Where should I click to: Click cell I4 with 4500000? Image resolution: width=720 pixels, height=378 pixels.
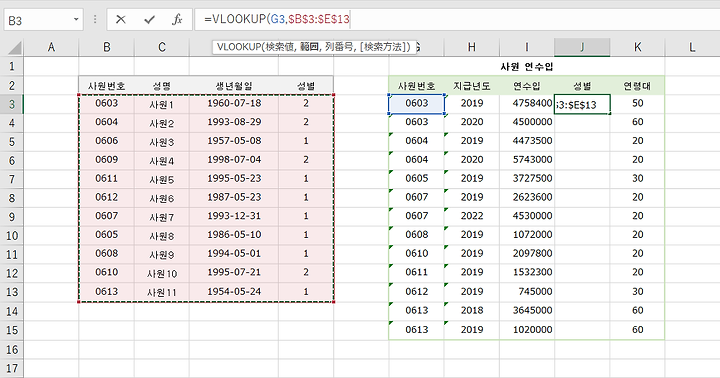(x=527, y=123)
